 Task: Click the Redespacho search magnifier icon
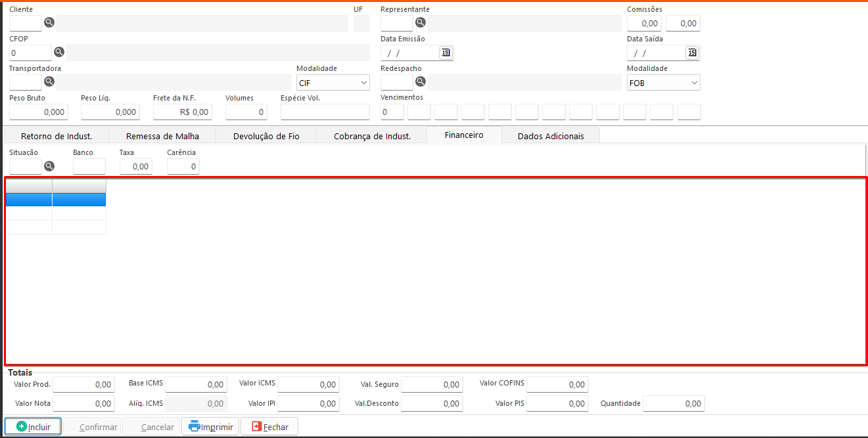tap(421, 82)
